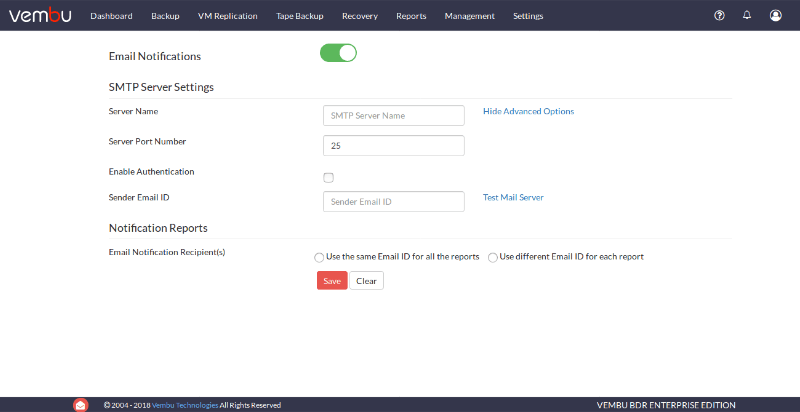
Task: Click the red mail icon in footer
Action: pos(81,405)
